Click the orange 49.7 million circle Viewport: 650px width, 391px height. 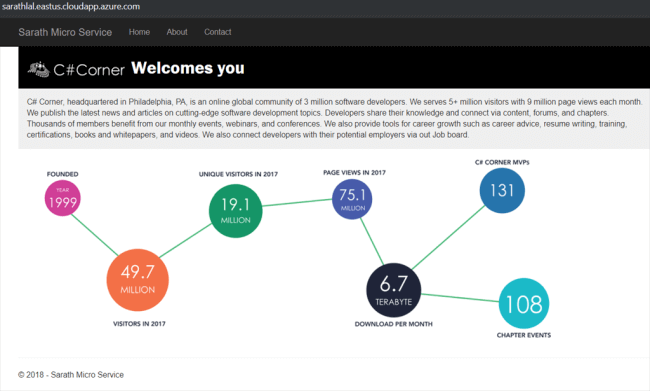pos(138,280)
